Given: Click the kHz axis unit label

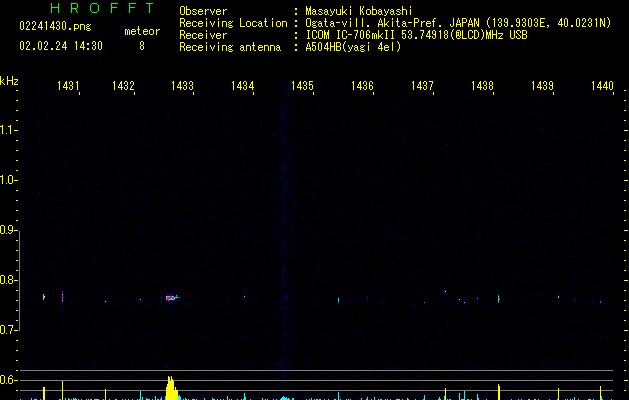Looking at the screenshot, I should click(x=9, y=81).
